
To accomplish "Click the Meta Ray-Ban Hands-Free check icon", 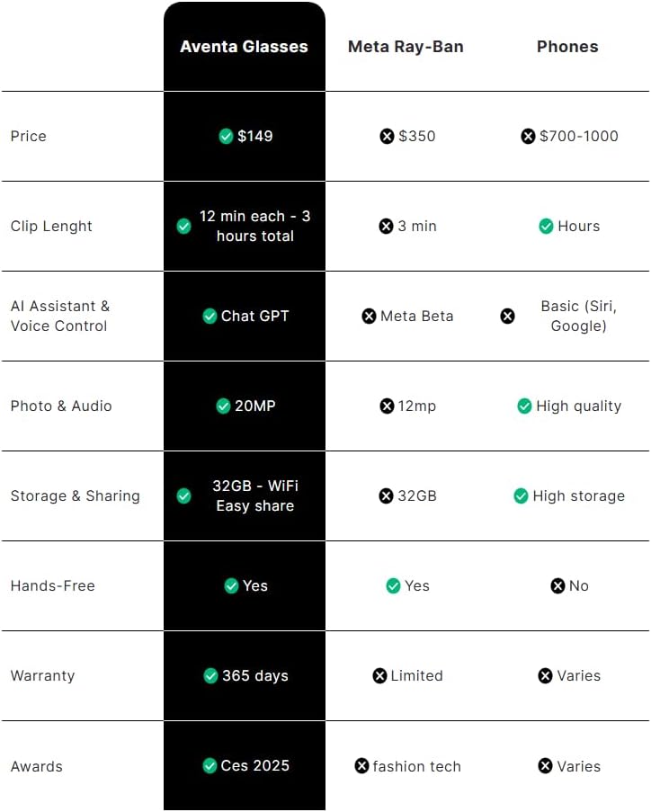I will pyautogui.click(x=393, y=586).
